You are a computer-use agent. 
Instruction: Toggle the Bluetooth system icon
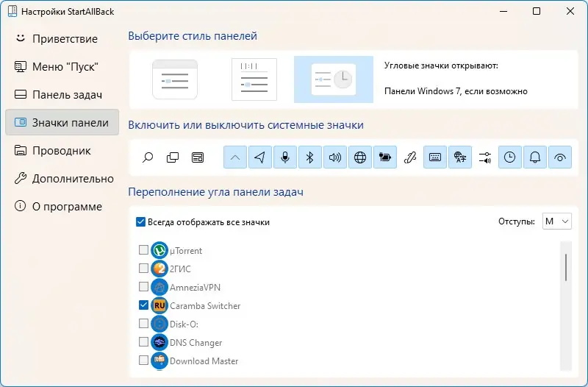[309, 157]
